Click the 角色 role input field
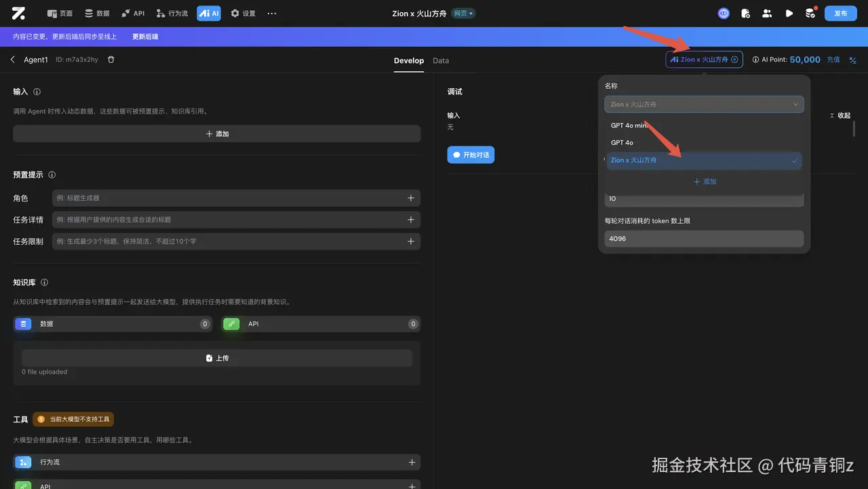This screenshot has width=868, height=489. pyautogui.click(x=236, y=198)
